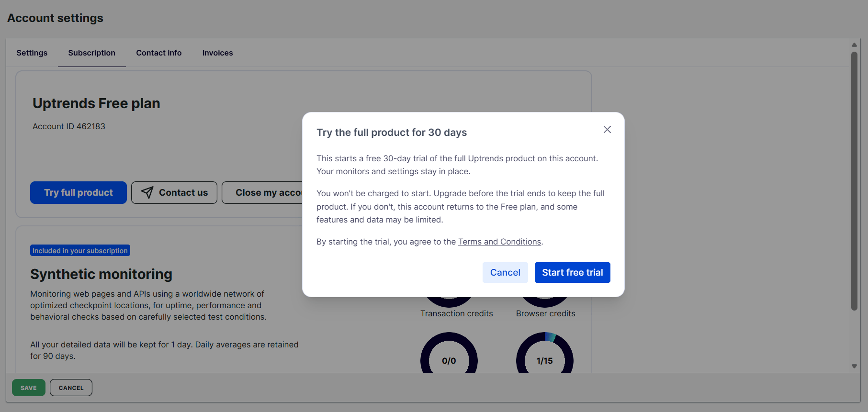Select the Subscription tab
Image resolution: width=868 pixels, height=412 pixels.
(92, 53)
